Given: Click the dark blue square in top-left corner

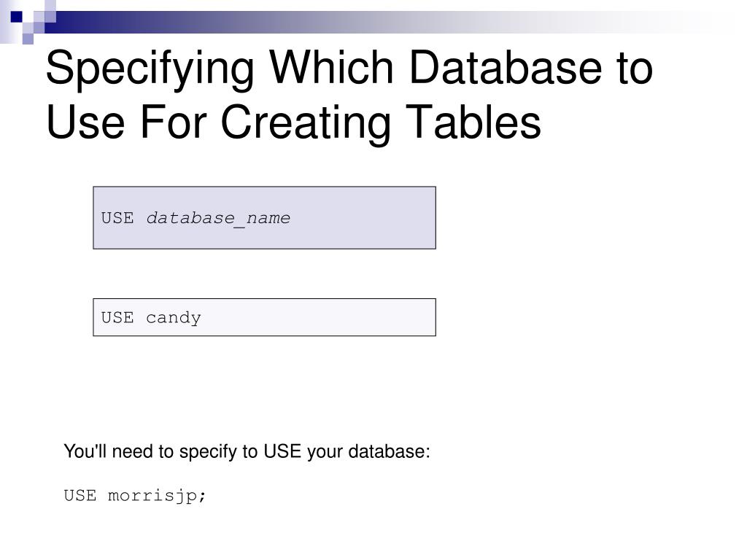Looking at the screenshot, I should click(x=17, y=17).
